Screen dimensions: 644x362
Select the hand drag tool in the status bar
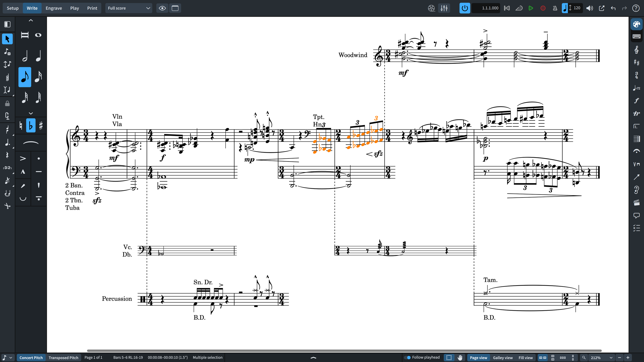460,357
